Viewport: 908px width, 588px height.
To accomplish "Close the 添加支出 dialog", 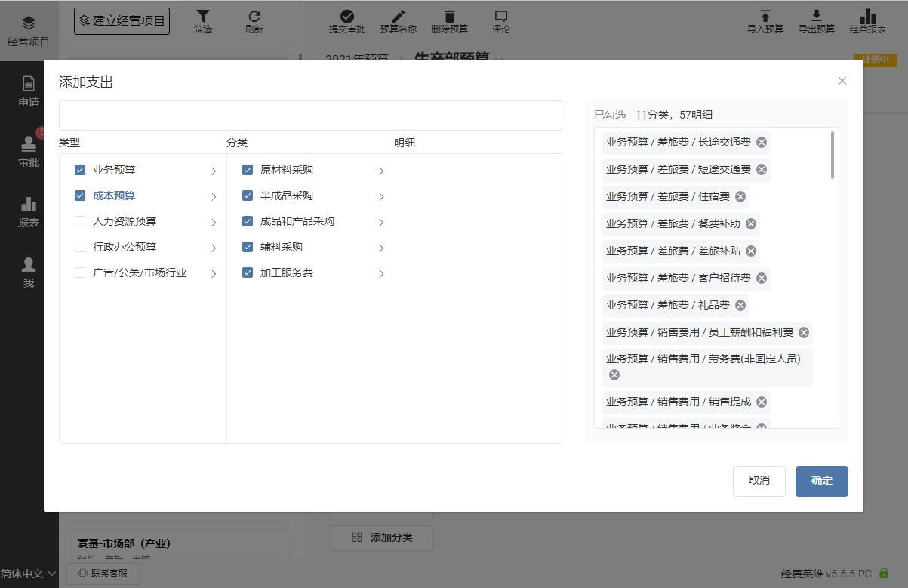I will coord(842,81).
